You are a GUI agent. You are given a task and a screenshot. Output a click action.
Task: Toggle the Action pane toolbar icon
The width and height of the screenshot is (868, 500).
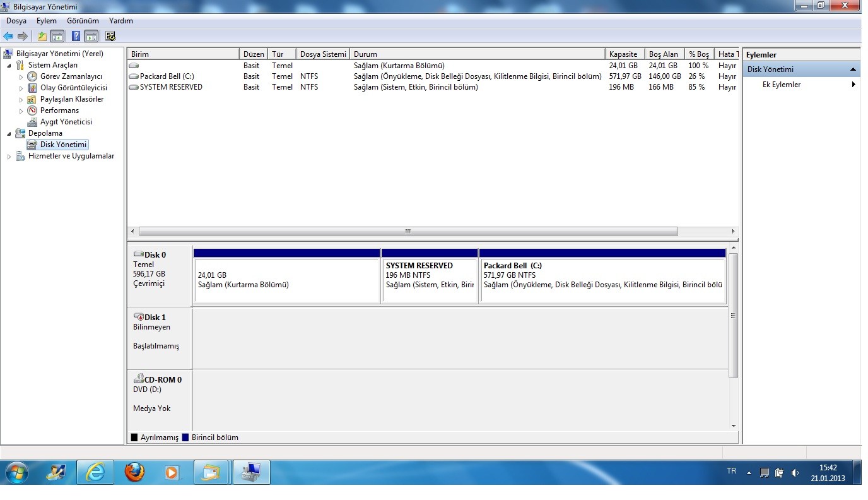coord(91,36)
